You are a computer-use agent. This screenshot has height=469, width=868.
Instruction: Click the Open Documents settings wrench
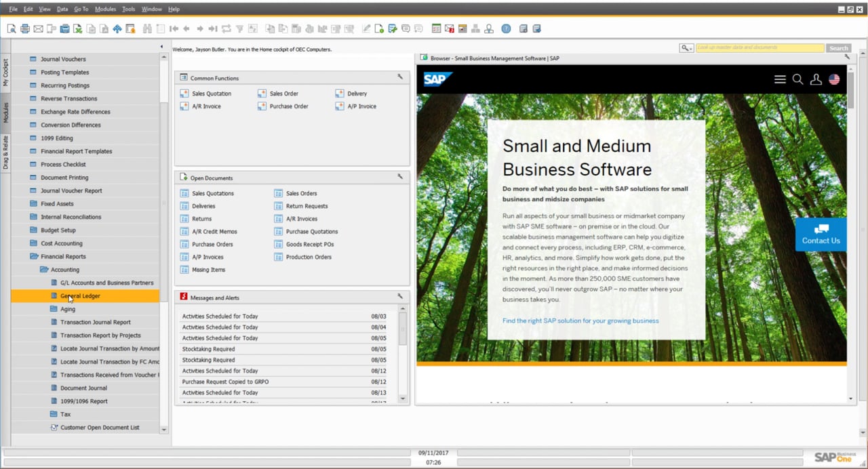coord(400,177)
